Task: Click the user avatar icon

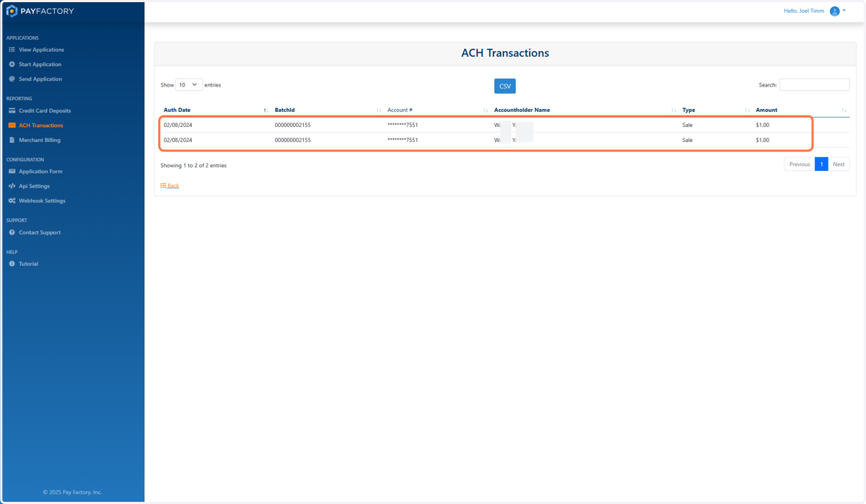Action: tap(835, 11)
